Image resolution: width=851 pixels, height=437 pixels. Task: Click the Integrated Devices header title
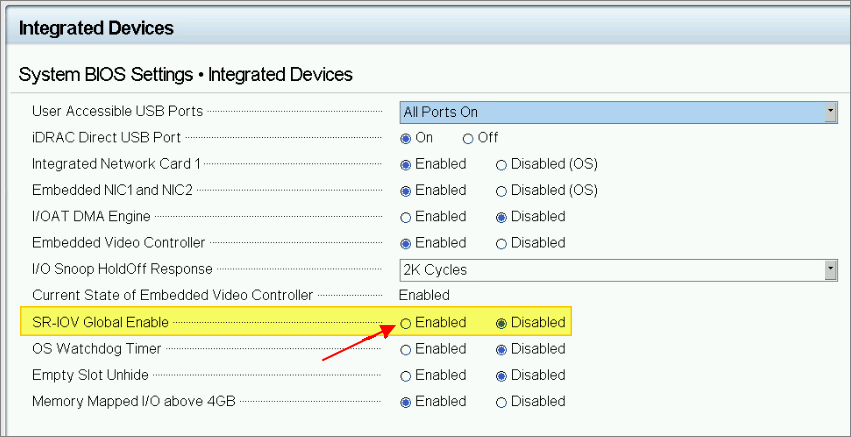pyautogui.click(x=96, y=28)
